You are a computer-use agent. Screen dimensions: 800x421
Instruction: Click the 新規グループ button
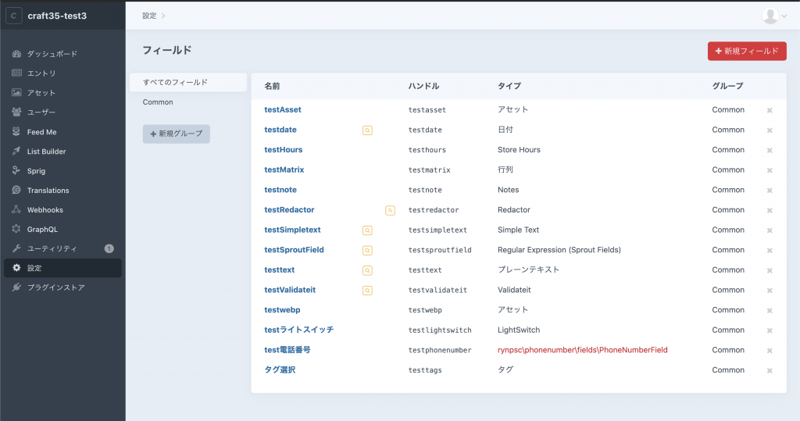(x=176, y=134)
